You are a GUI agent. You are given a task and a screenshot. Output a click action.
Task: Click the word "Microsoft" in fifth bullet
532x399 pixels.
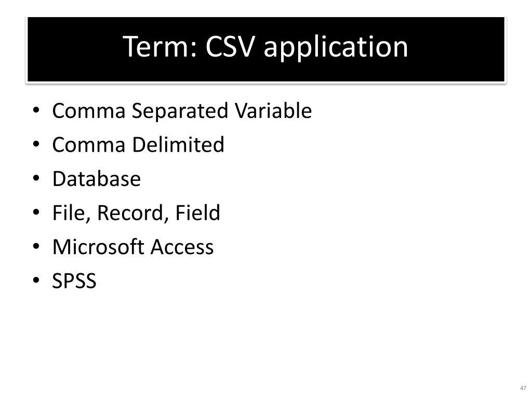click(x=99, y=247)
